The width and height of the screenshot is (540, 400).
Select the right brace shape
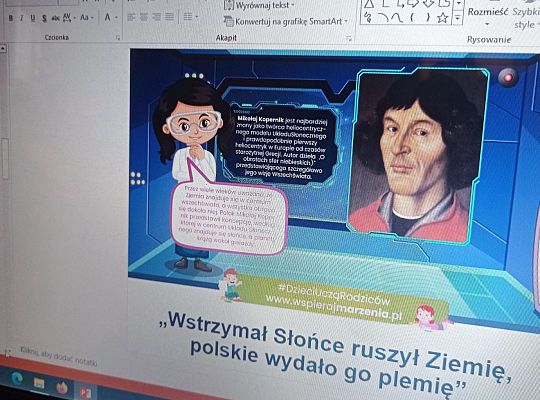428,17
